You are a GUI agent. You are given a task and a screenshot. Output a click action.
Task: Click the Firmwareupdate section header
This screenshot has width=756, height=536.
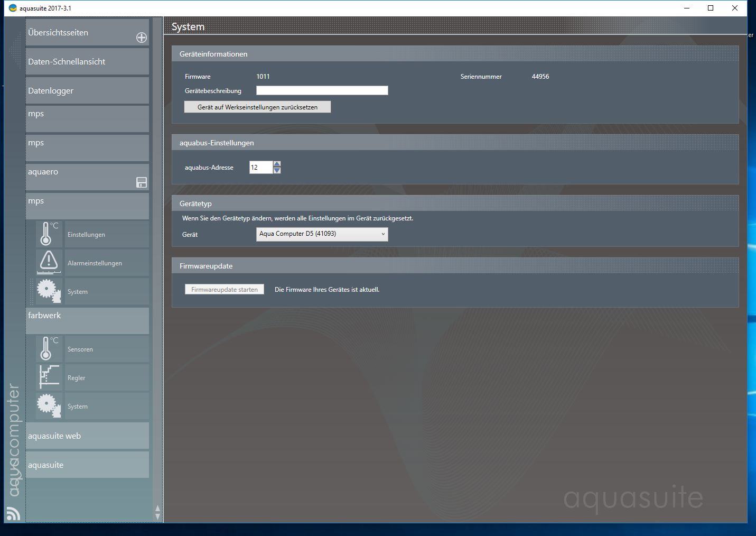(x=455, y=266)
